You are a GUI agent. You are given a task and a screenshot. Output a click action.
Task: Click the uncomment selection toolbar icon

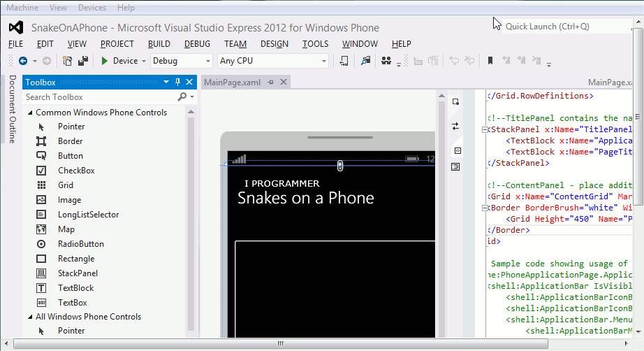[x=469, y=61]
